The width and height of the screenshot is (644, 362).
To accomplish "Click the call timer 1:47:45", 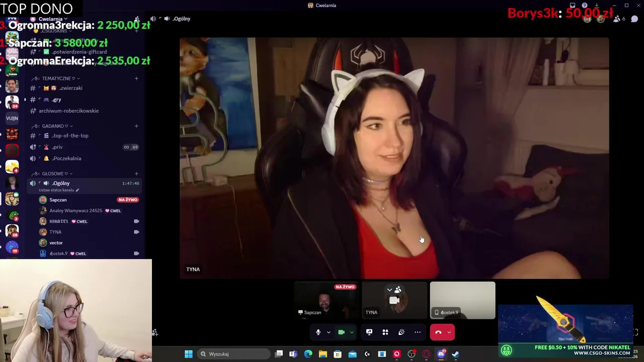I will tap(130, 184).
